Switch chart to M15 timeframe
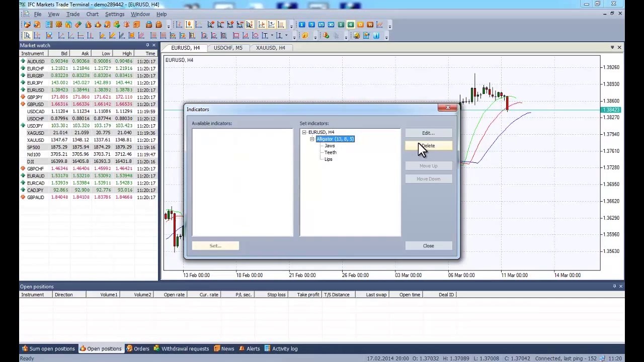 point(321,25)
